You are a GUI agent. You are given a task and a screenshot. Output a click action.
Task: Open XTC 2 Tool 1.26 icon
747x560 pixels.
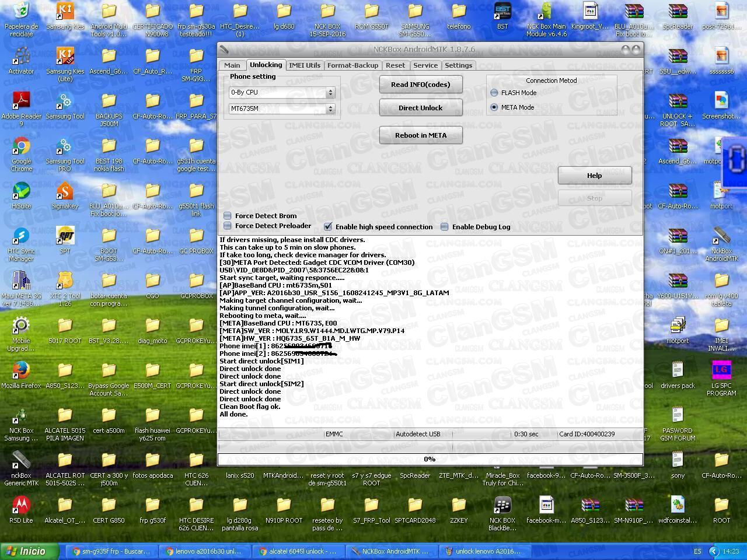[x=65, y=289]
